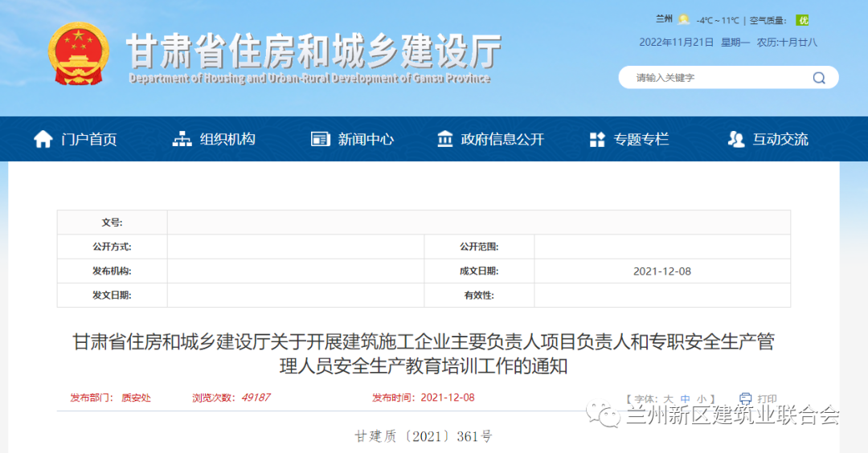Click the 发文日期: table label
The image size is (868, 453).
[112, 296]
